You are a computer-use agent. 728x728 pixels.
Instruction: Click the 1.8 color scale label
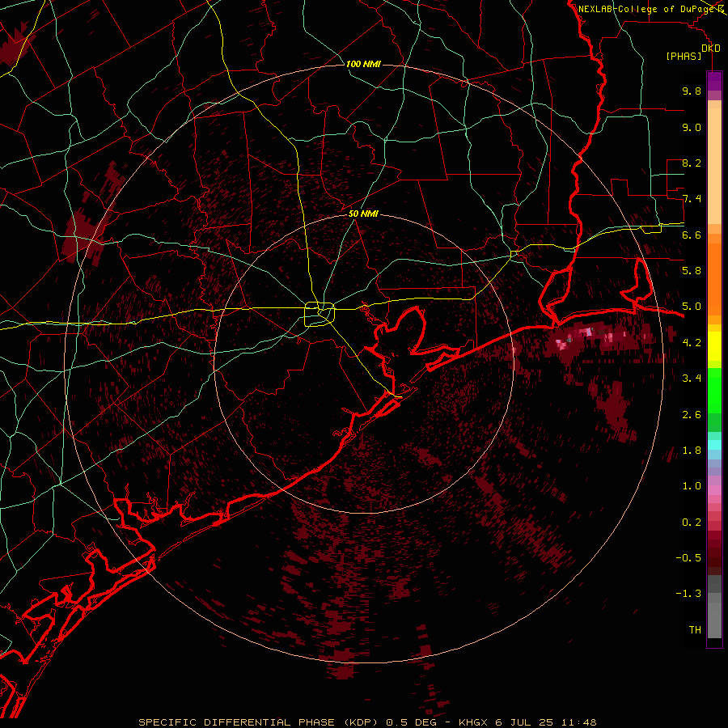click(x=692, y=451)
